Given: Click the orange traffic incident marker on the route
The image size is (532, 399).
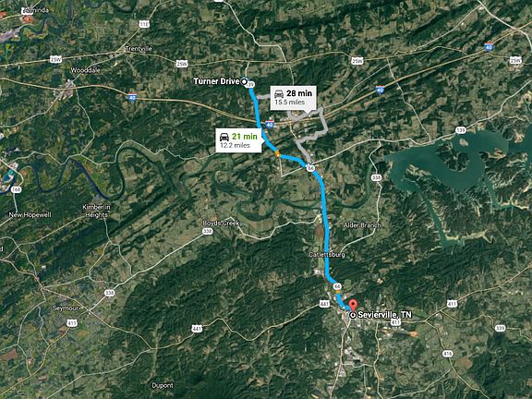Looking at the screenshot, I should pos(277,154).
